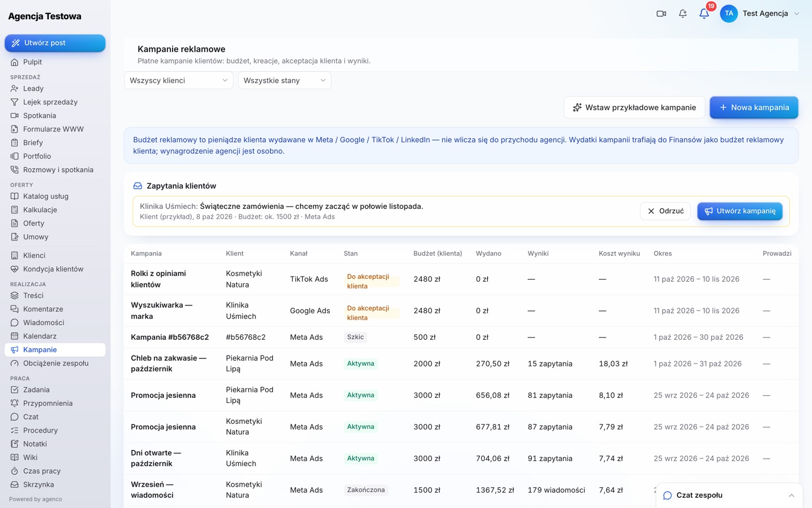Image resolution: width=812 pixels, height=508 pixels.
Task: Open Czas pracy stopwatch icon
Action: pyautogui.click(x=15, y=471)
